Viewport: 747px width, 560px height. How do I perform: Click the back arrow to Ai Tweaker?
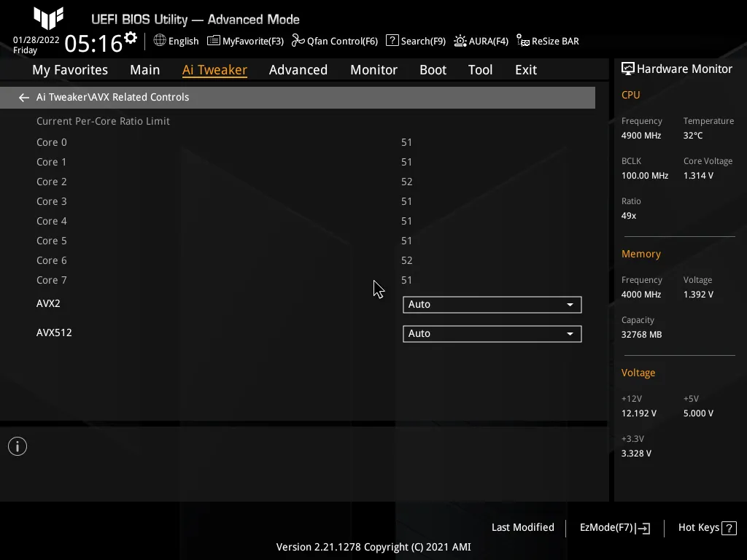[24, 98]
